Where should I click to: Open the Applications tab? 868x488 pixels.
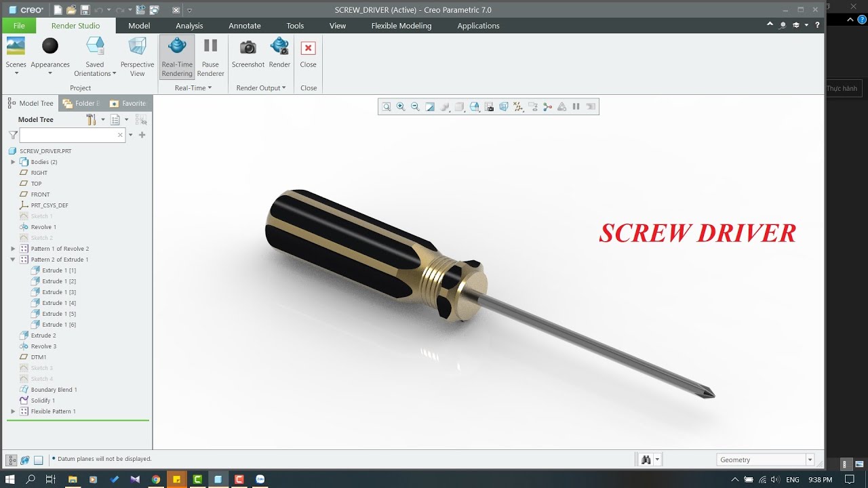[478, 26]
